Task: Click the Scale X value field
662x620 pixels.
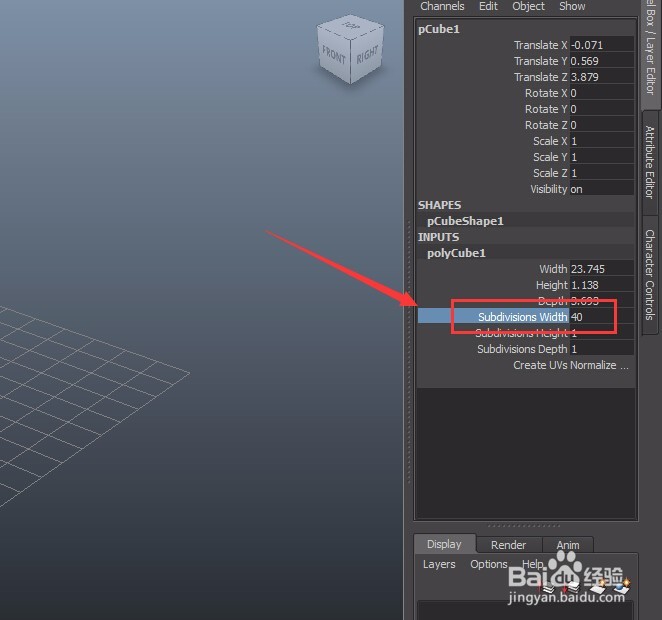Action: pyautogui.click(x=602, y=141)
